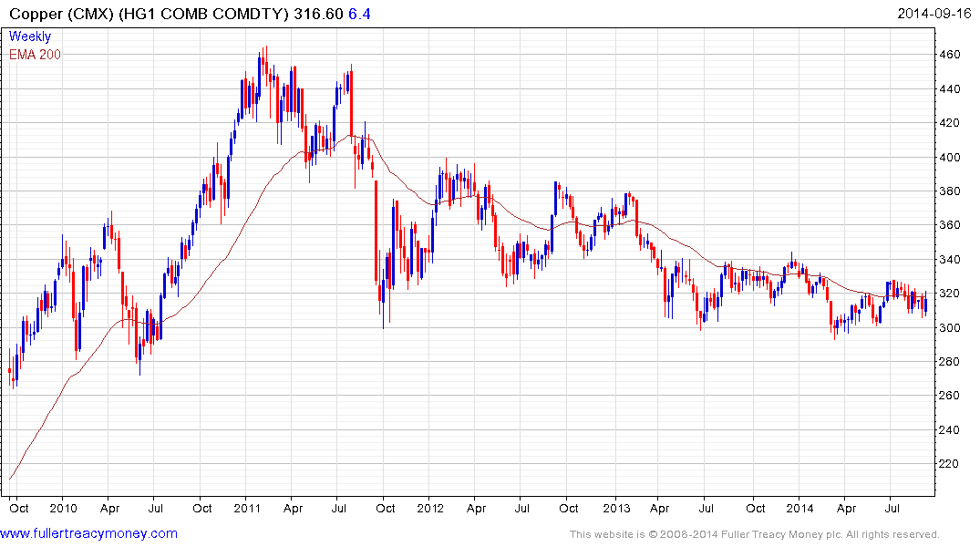Click the 340 price axis label
Viewport: 980px width, 547px height.
click(x=949, y=259)
